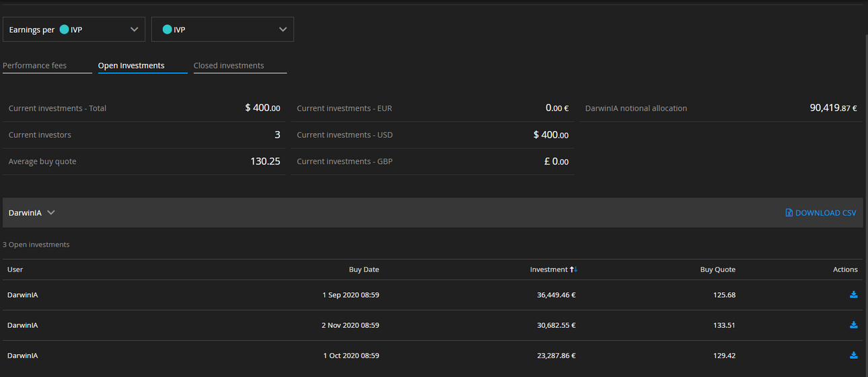Viewport: 868px width, 377px height.
Task: Open the Earnings per IVP dropdown
Action: tap(74, 30)
